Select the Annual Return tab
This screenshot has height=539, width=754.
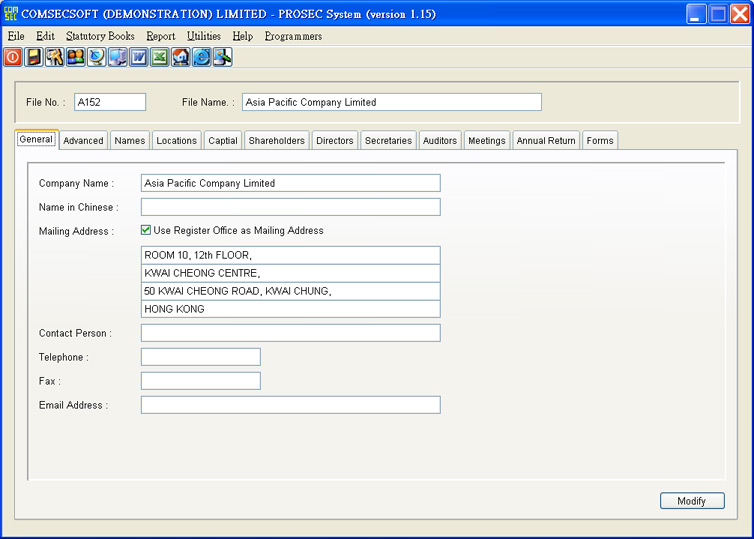545,141
